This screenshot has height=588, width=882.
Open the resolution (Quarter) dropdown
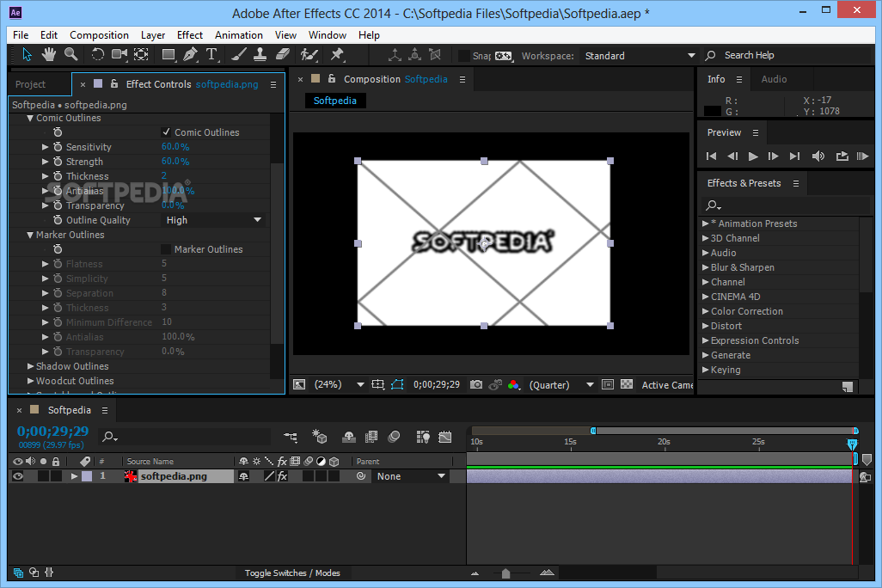561,385
